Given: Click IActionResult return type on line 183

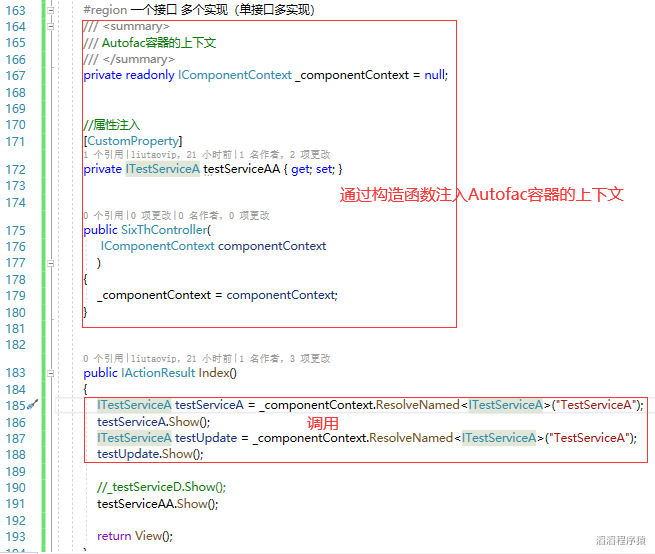Looking at the screenshot, I should (x=158, y=373).
